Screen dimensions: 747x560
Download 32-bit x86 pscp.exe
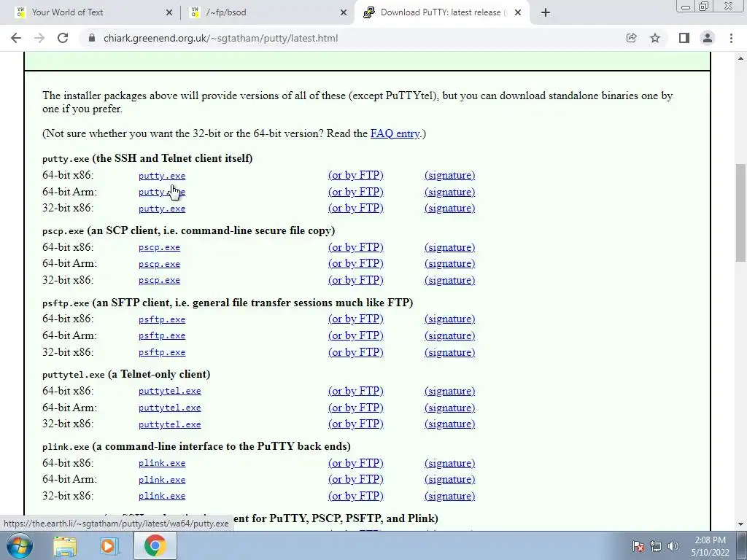[x=159, y=281]
